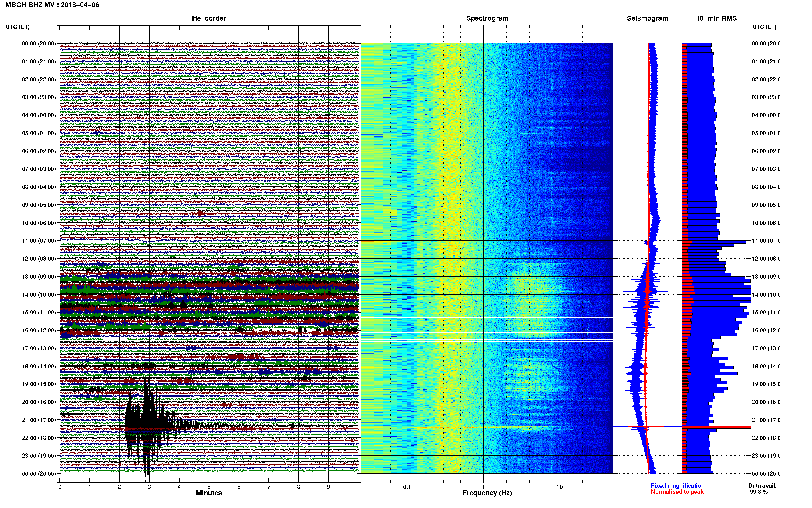
Task: Click the 10-min RMS panel heading
Action: (716, 19)
